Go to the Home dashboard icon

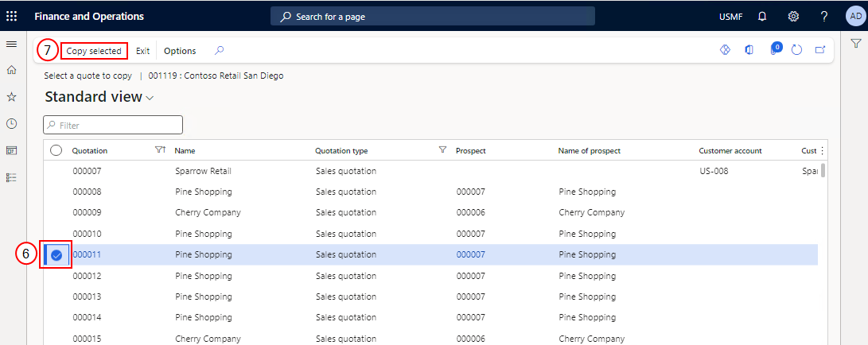pyautogui.click(x=11, y=70)
